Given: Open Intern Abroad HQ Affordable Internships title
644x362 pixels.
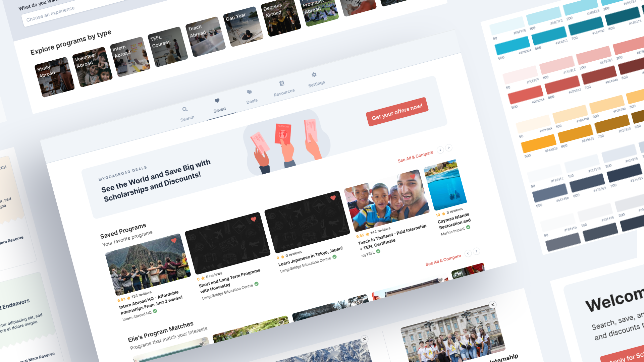Looking at the screenshot, I should pyautogui.click(x=151, y=303).
